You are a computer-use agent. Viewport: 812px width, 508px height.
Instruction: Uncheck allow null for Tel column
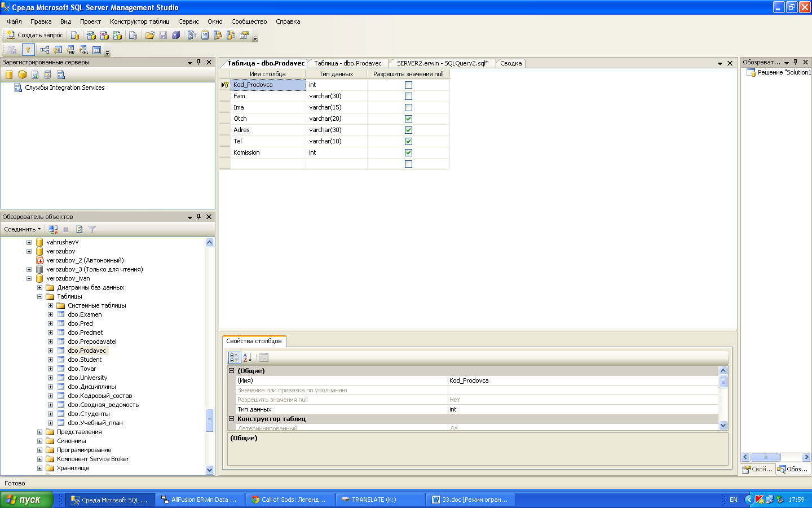tap(408, 141)
